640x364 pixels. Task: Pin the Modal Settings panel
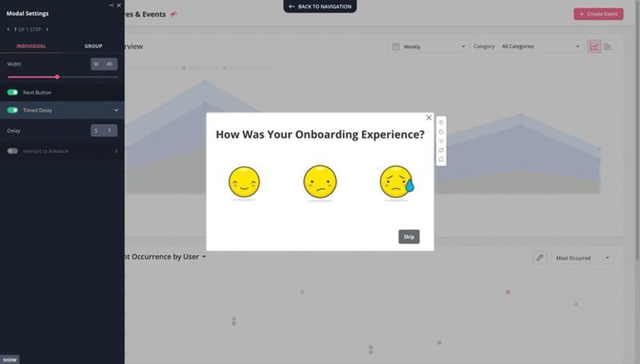pyautogui.click(x=111, y=6)
